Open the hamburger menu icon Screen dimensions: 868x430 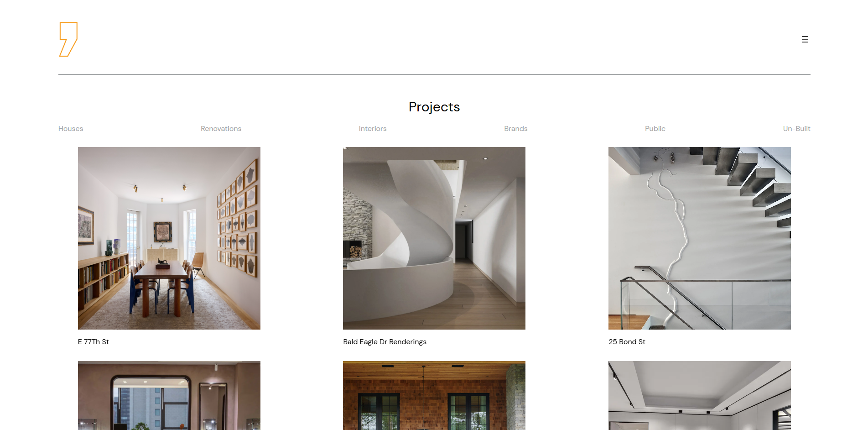(805, 39)
